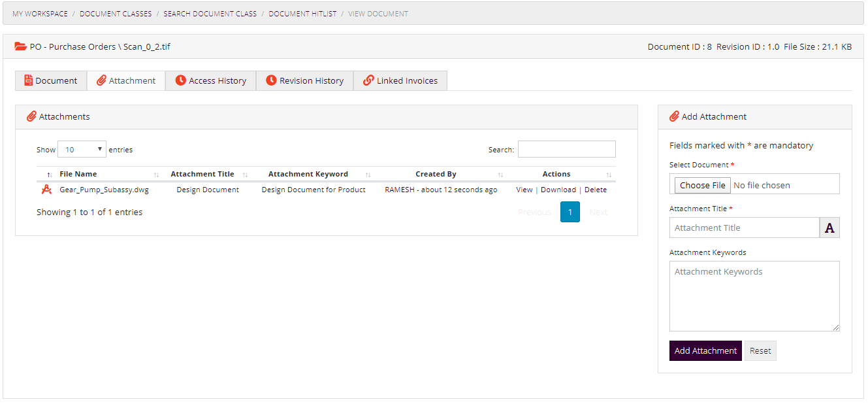Viewport: 868px width, 406px height.
Task: Switch to the Document tab
Action: [x=51, y=80]
